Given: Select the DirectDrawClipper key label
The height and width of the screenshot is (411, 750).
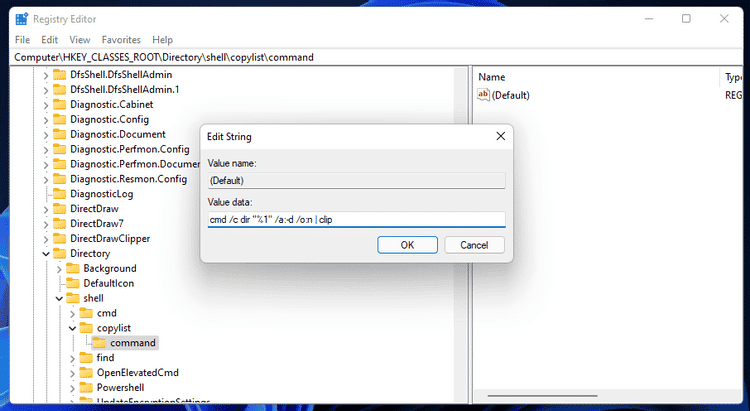Looking at the screenshot, I should [110, 238].
